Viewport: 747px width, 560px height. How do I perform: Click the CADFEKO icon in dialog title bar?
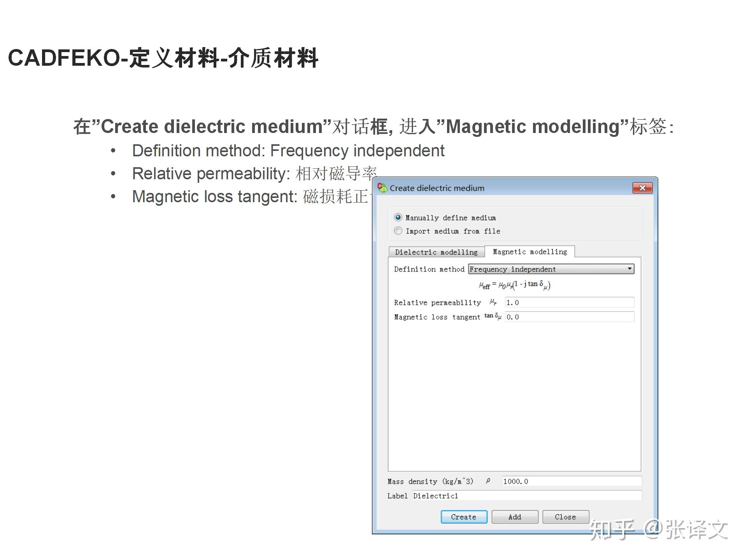click(x=382, y=188)
